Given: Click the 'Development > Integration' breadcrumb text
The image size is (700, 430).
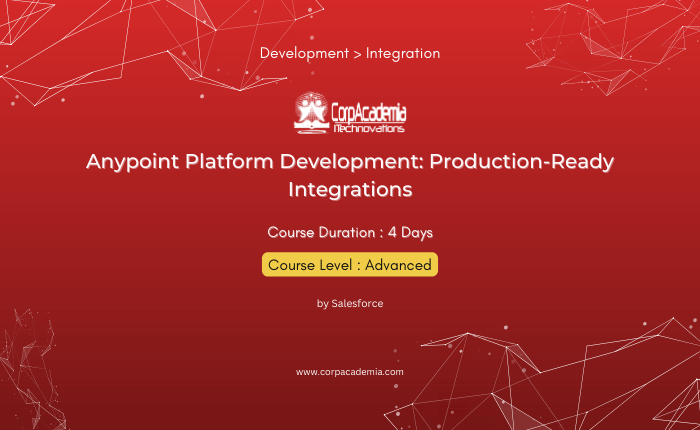Looking at the screenshot, I should [x=350, y=53].
